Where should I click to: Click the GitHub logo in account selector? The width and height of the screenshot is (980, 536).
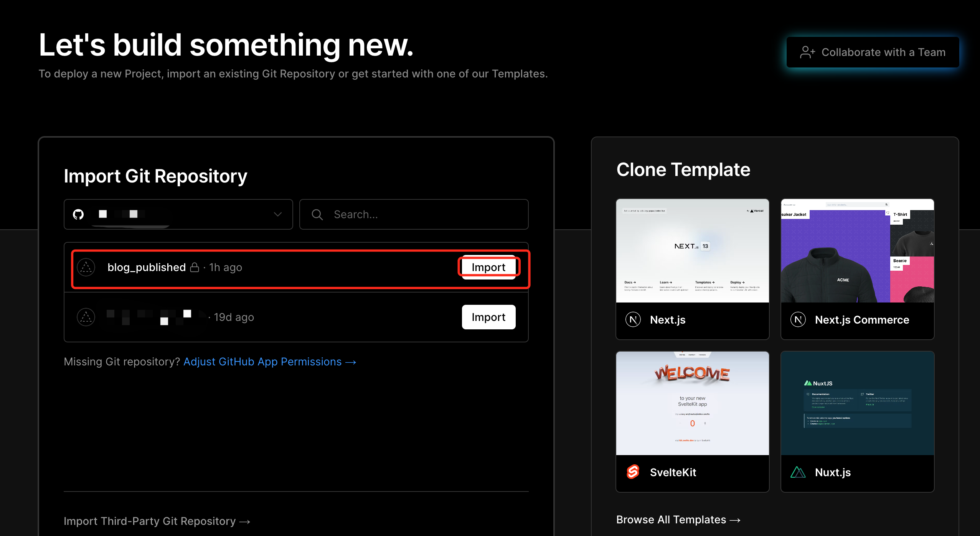(x=78, y=214)
